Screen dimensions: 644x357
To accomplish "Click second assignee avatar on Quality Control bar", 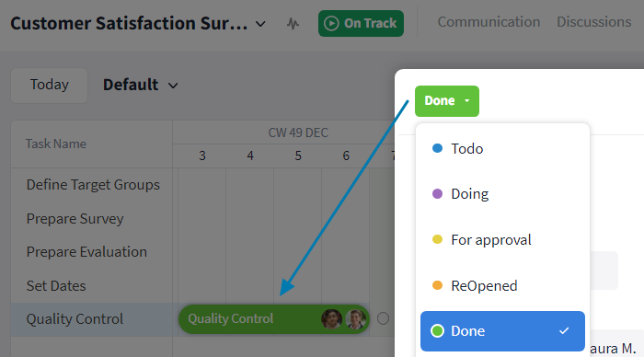I will click(x=355, y=318).
